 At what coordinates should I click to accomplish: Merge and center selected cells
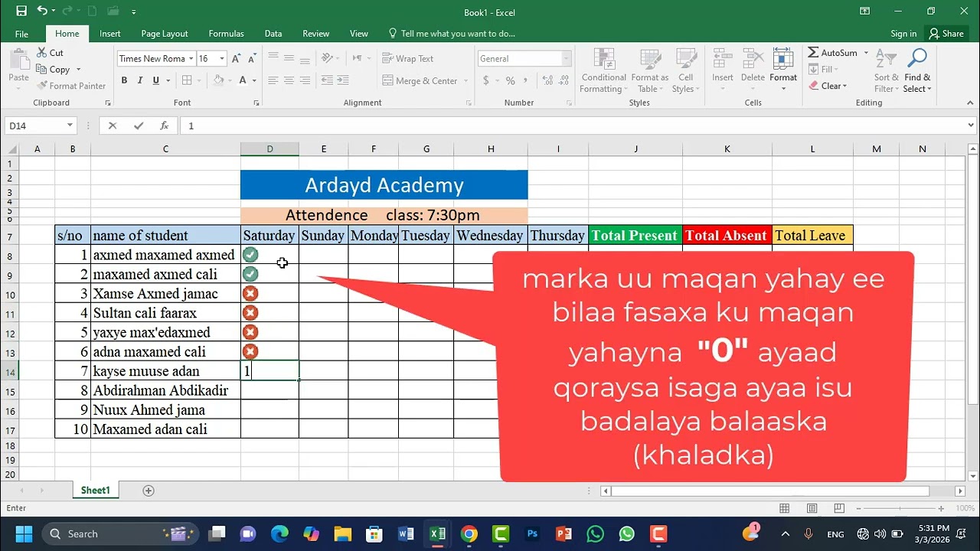pos(420,80)
